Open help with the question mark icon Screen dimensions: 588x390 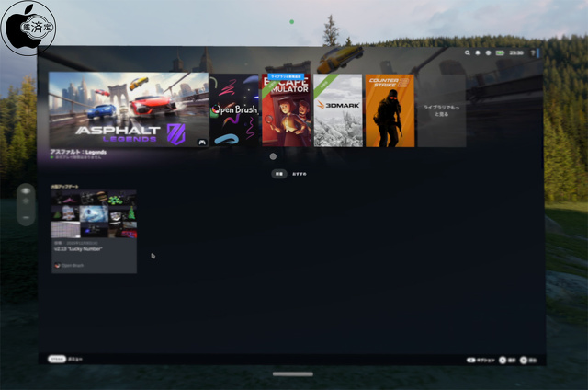[x=533, y=53]
